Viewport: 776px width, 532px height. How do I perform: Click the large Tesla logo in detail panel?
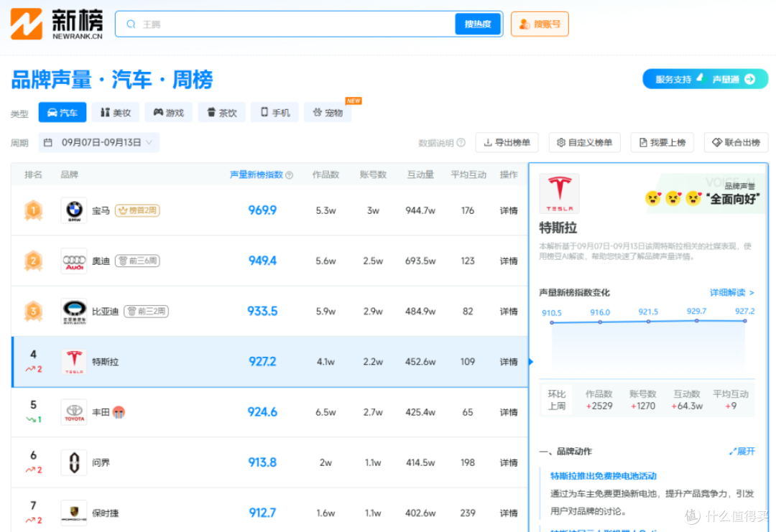(x=559, y=193)
